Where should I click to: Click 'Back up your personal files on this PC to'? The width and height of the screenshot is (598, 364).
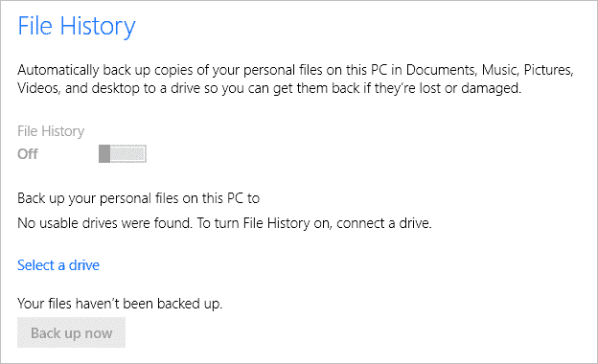[138, 198]
